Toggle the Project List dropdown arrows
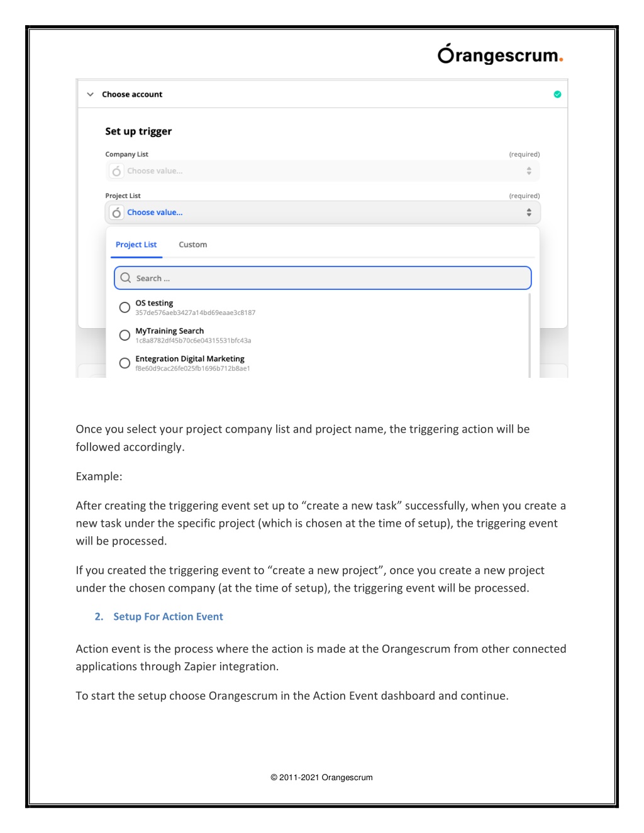644x833 pixels. click(x=529, y=212)
